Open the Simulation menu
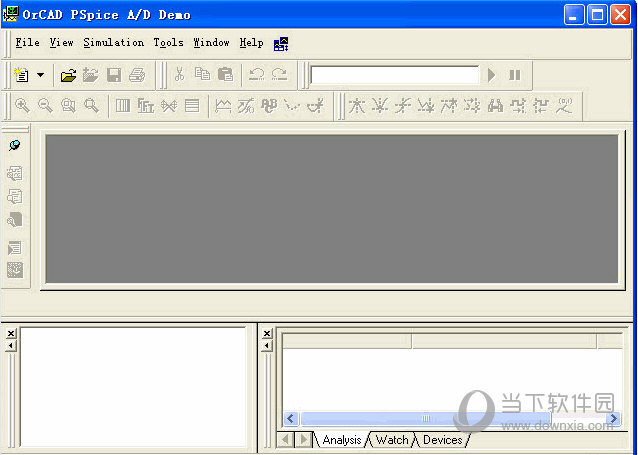 pos(114,43)
